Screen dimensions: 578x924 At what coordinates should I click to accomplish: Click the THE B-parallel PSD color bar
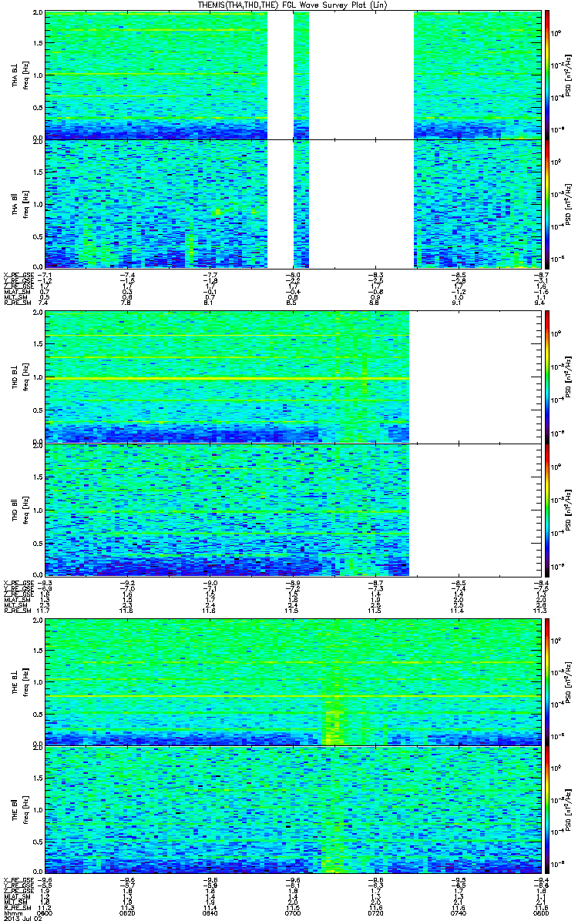pos(547,809)
